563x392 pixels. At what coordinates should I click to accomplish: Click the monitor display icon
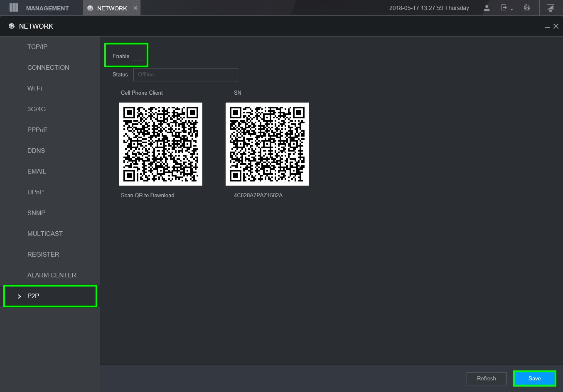[x=550, y=8]
